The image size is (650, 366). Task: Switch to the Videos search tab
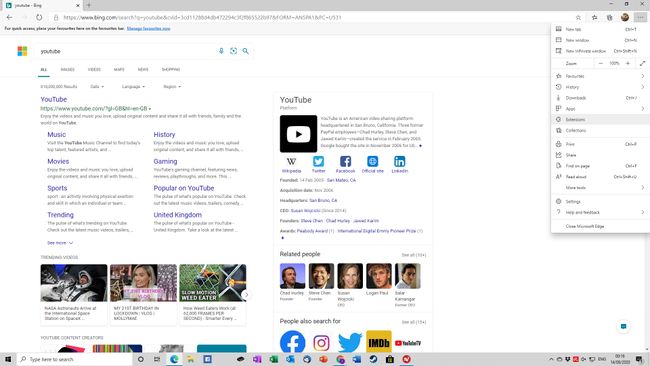(94, 70)
